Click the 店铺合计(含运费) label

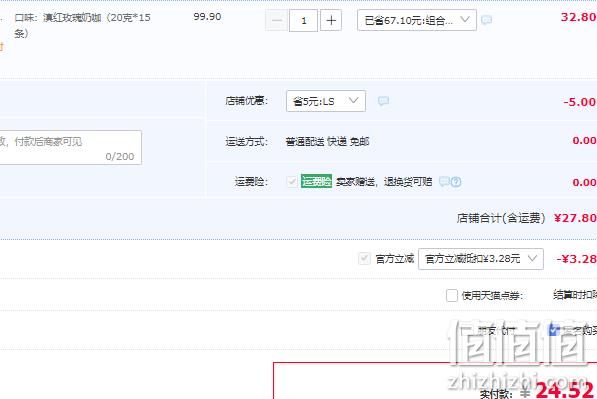click(501, 218)
